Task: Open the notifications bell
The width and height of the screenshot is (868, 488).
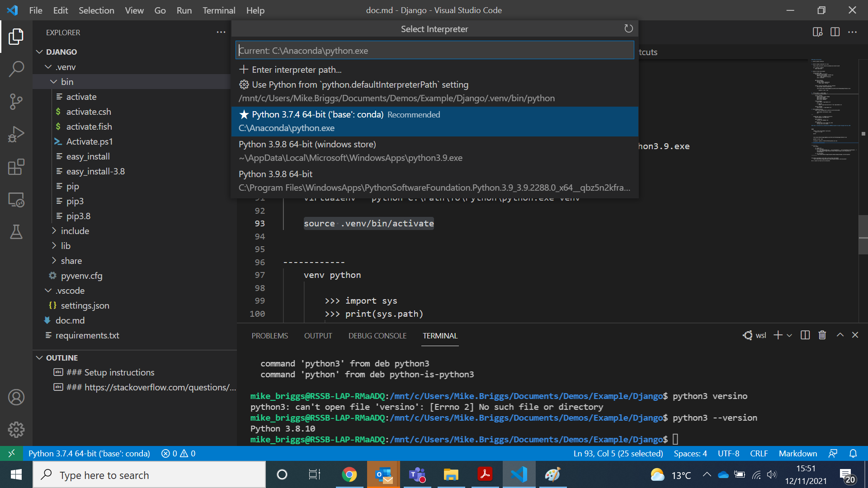Action: pyautogui.click(x=854, y=453)
